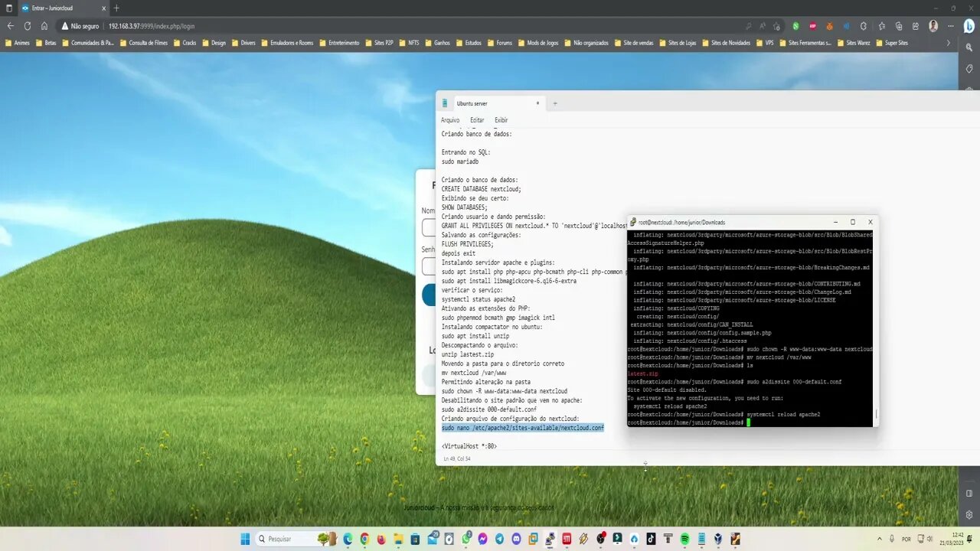The width and height of the screenshot is (980, 551).
Task: Reload the page with the refresh icon
Action: pyautogui.click(x=28, y=25)
